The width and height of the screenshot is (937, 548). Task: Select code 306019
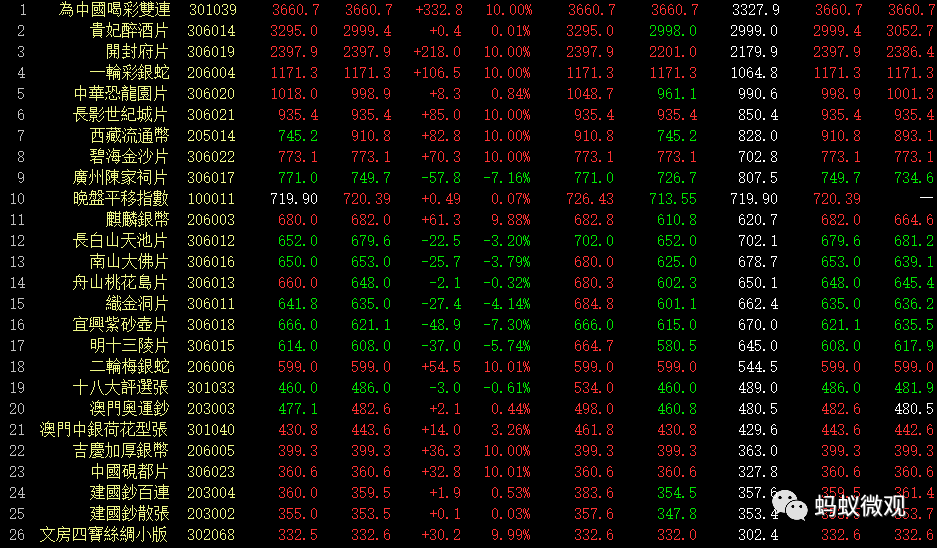[211, 52]
